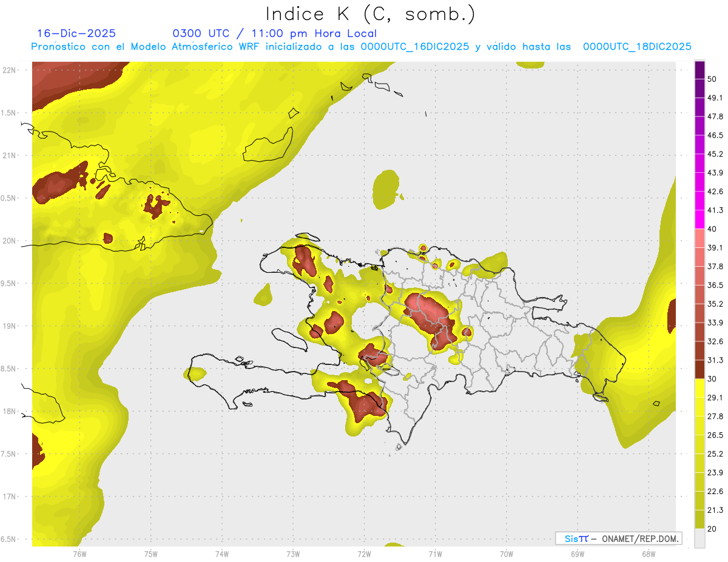Click the legend value "50"
Screen dimensions: 728x562
tap(713, 79)
